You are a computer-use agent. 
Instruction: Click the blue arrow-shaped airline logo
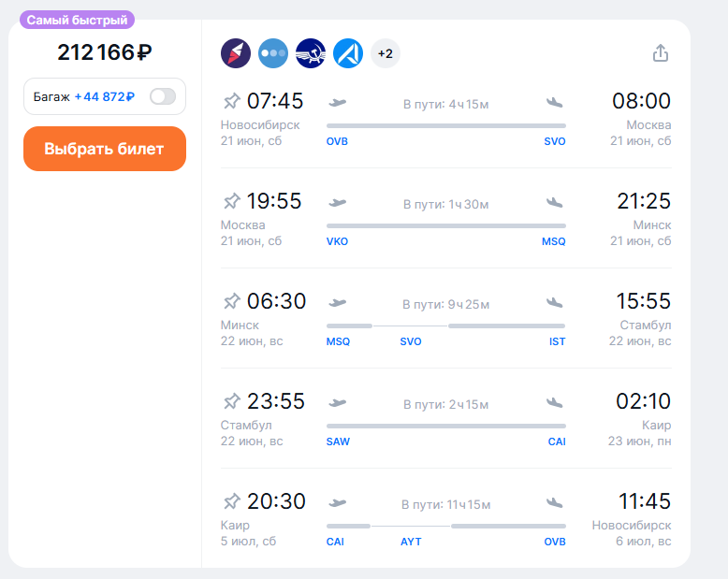(x=348, y=53)
